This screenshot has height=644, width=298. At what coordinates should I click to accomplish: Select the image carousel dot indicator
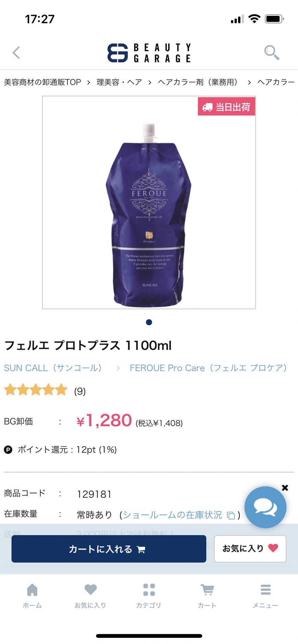pos(149,322)
